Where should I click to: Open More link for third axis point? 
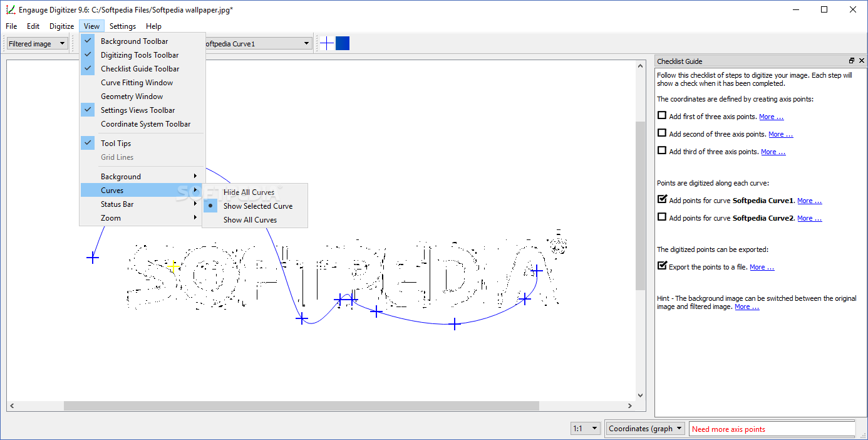pos(773,152)
